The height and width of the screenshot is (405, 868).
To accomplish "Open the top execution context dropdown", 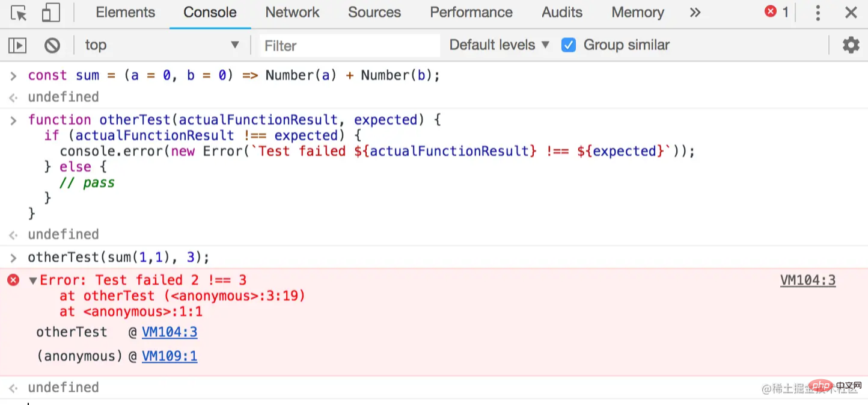I will point(162,45).
